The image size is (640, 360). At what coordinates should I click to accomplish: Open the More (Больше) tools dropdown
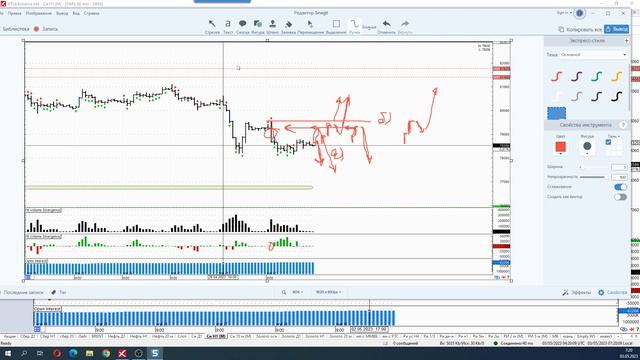(x=369, y=27)
